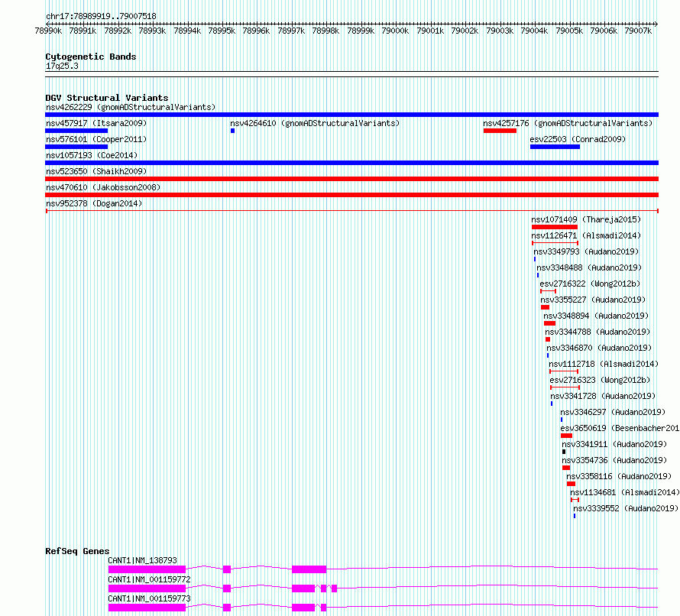Open the nsv3341911 (Audano2019) label
Screen dimensions: 680x616
tap(614, 444)
